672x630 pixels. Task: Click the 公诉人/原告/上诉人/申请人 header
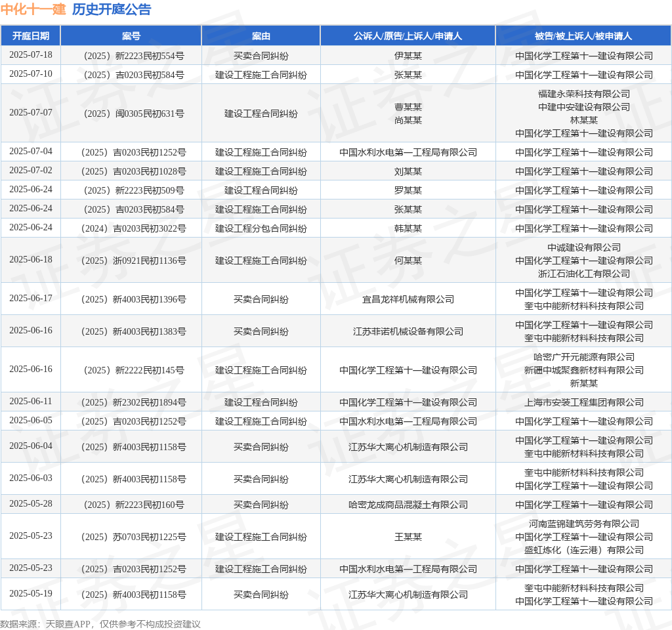[x=408, y=36]
